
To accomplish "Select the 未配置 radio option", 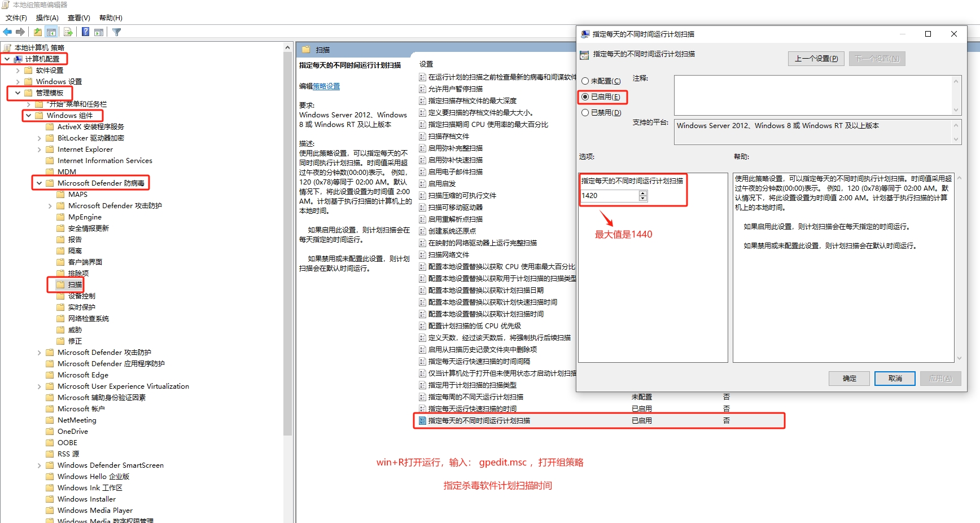I will (x=585, y=81).
